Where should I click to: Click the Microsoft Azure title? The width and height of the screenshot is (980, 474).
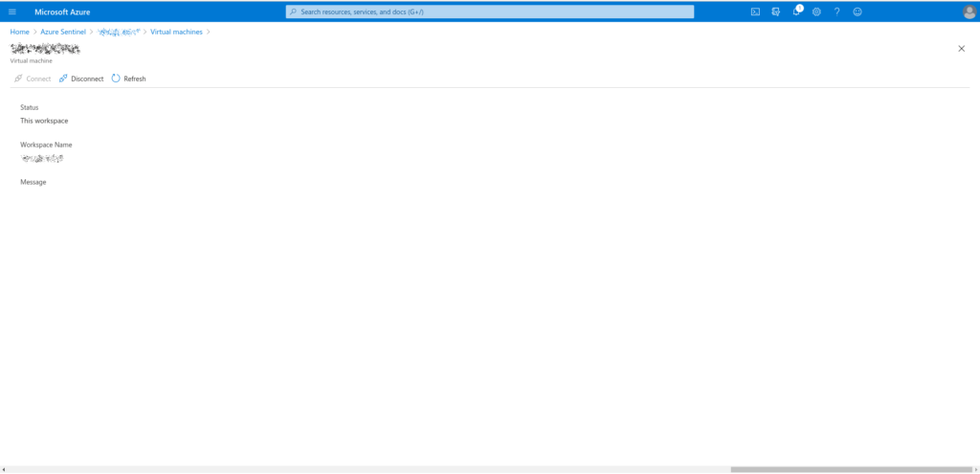click(62, 11)
